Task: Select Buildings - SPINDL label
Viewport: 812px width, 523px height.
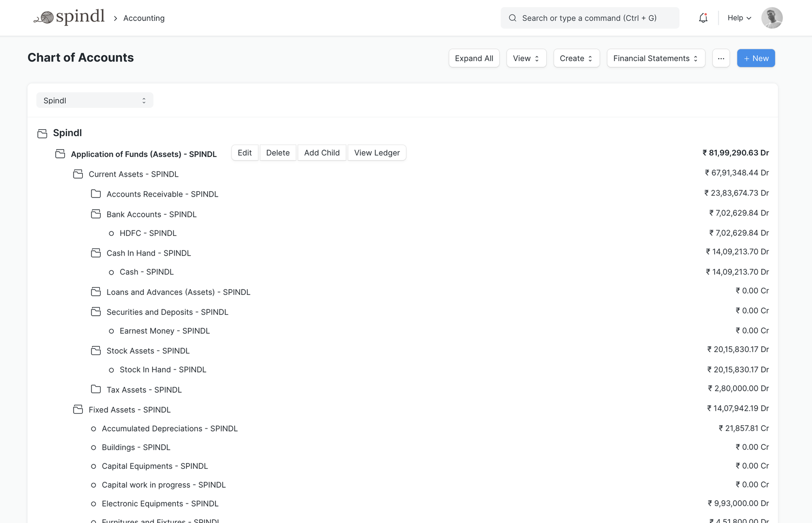Action: [x=136, y=448]
